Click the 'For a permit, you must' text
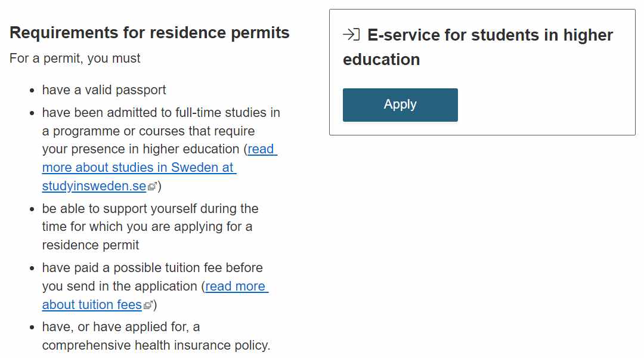644x358 pixels. coord(75,58)
